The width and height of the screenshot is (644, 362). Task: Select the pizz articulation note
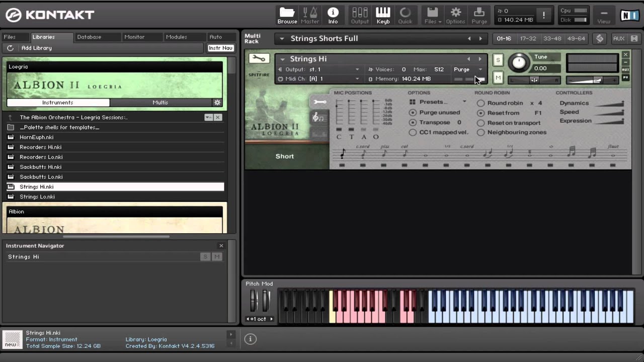(x=384, y=153)
